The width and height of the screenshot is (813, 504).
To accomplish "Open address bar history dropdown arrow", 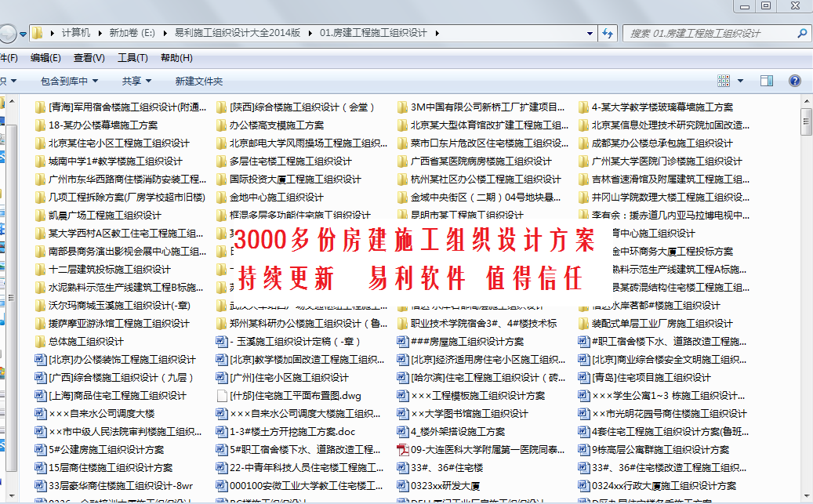I will click(x=589, y=33).
